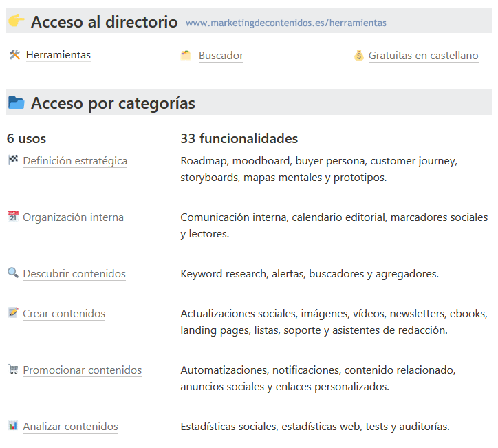Click the hammer and wrench Herramientas icon
The height and width of the screenshot is (448, 498).
coord(14,54)
